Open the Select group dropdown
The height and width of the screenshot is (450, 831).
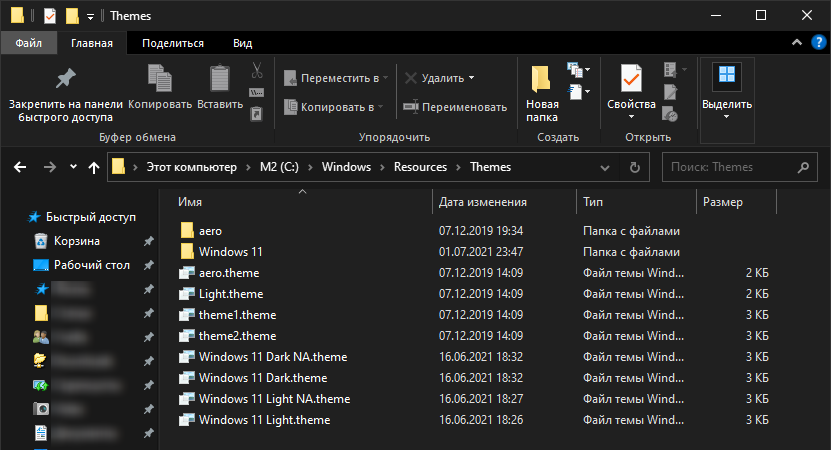tap(727, 100)
